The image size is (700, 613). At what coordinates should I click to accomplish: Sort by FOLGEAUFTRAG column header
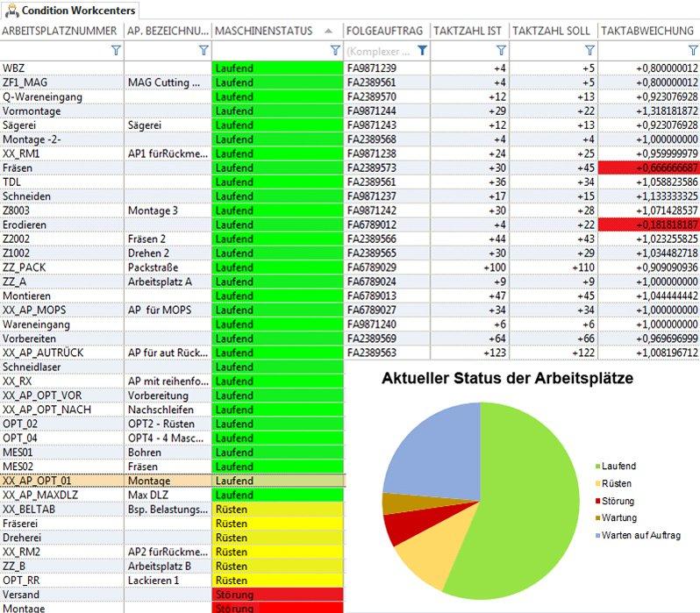click(384, 31)
